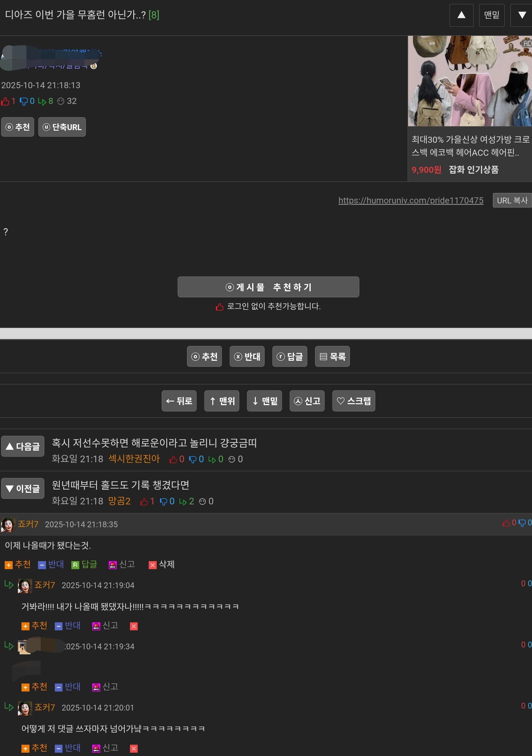The image size is (532, 756).
Task: Open the autumn bag advertisement thumbnail
Action: click(469, 81)
